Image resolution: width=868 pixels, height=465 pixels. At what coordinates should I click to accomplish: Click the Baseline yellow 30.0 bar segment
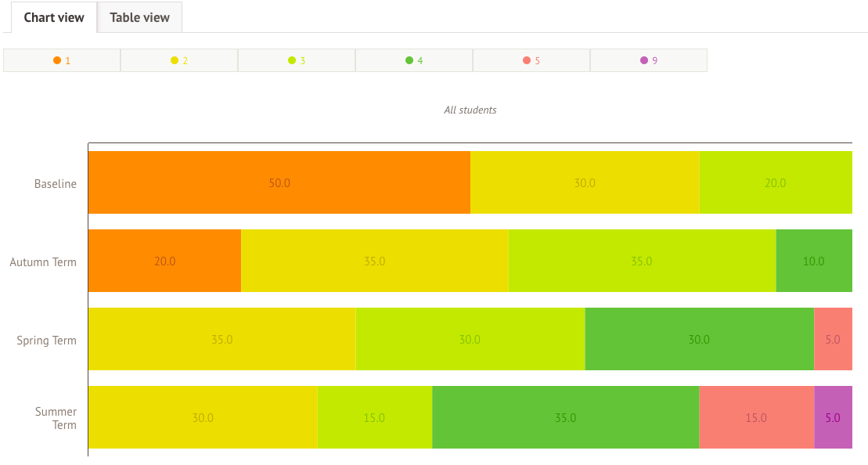(x=585, y=182)
